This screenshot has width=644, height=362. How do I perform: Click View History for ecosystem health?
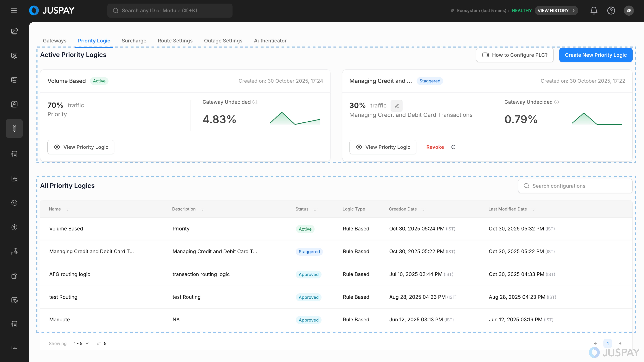pyautogui.click(x=556, y=11)
